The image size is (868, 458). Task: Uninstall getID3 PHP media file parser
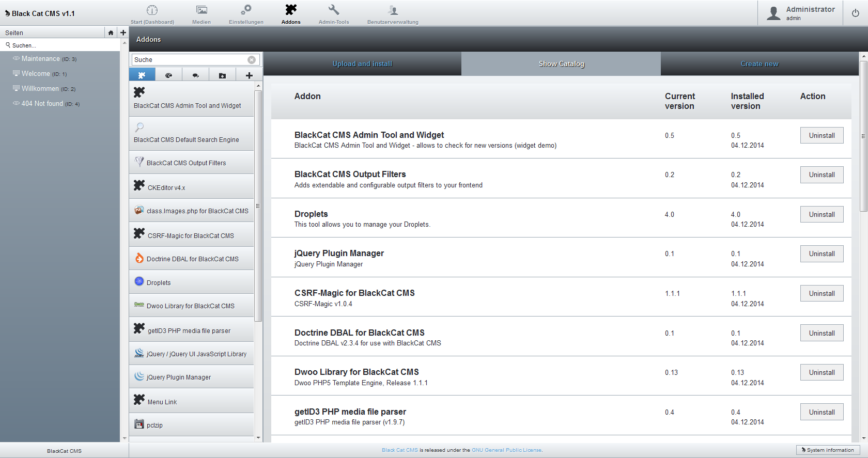pyautogui.click(x=822, y=412)
